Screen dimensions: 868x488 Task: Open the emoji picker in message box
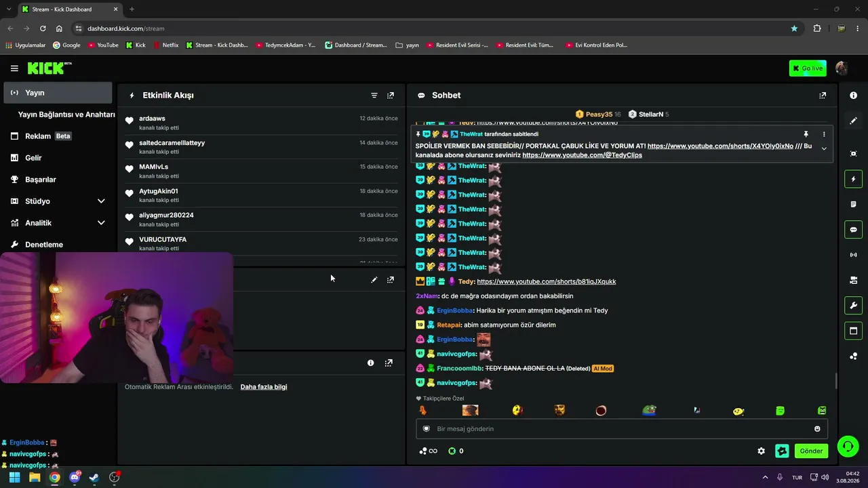point(817,428)
